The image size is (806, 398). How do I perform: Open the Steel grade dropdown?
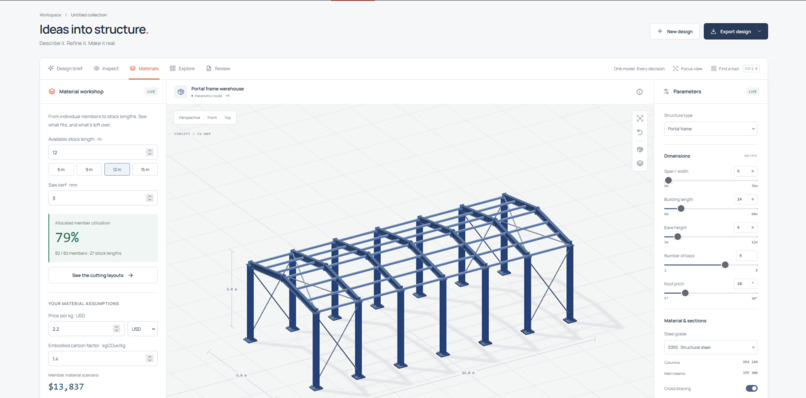tap(710, 347)
